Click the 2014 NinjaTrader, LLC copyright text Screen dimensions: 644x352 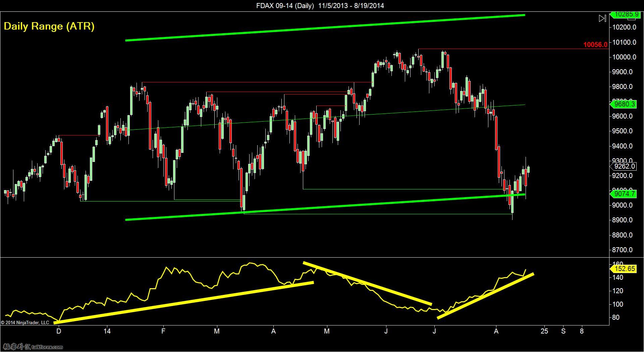pos(25,322)
